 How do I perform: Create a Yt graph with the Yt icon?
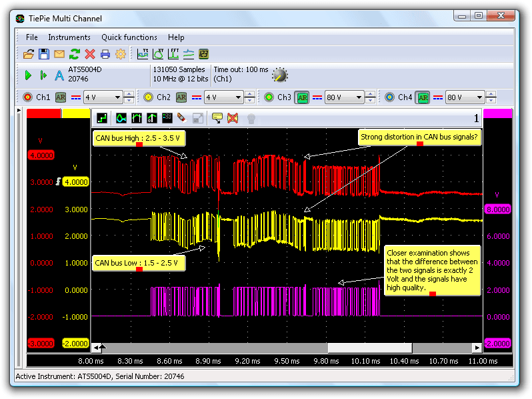coord(143,54)
